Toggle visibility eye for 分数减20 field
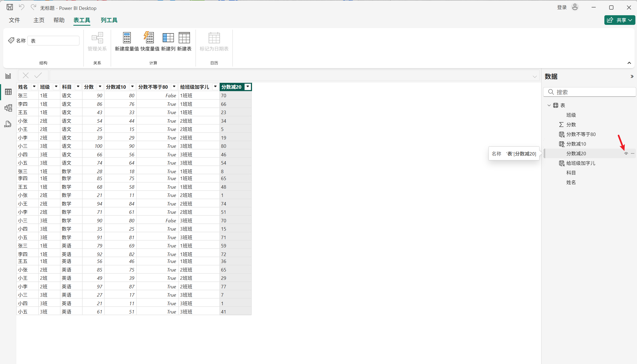The width and height of the screenshot is (637, 364). pyautogui.click(x=626, y=154)
